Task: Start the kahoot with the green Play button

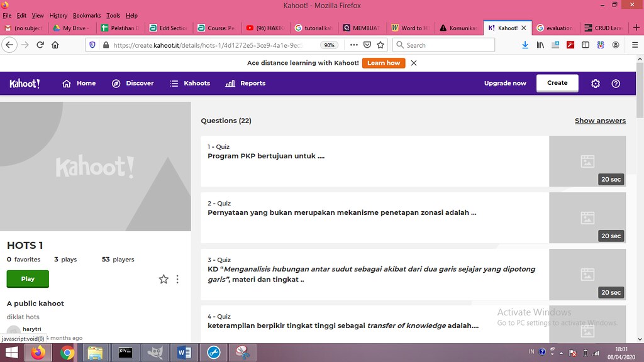Action: point(28,278)
